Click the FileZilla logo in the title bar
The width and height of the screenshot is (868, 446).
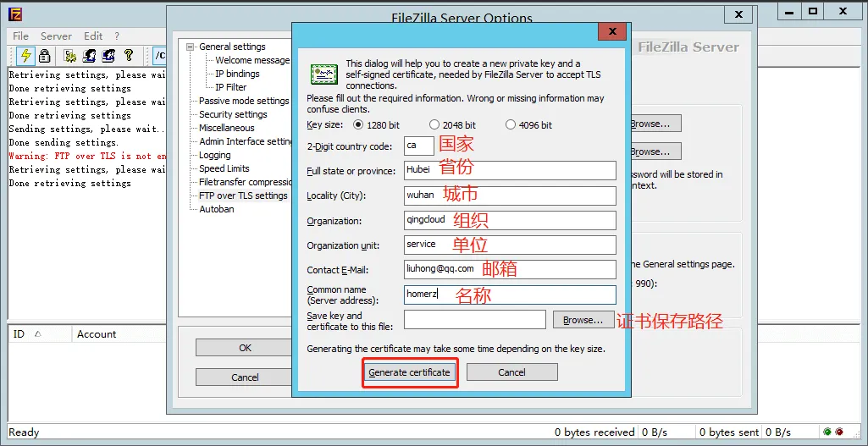14,13
